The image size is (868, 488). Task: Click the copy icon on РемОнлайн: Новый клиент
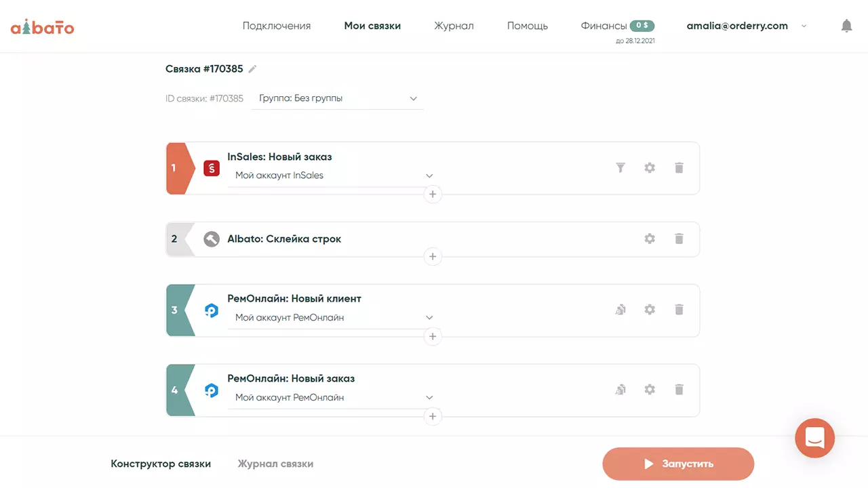coord(620,310)
